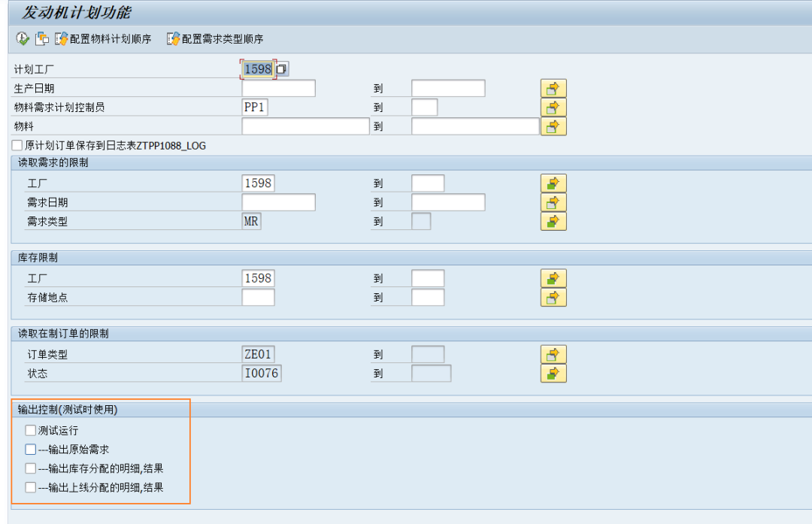Click the 状态 to field
The height and width of the screenshot is (524, 812).
(432, 374)
